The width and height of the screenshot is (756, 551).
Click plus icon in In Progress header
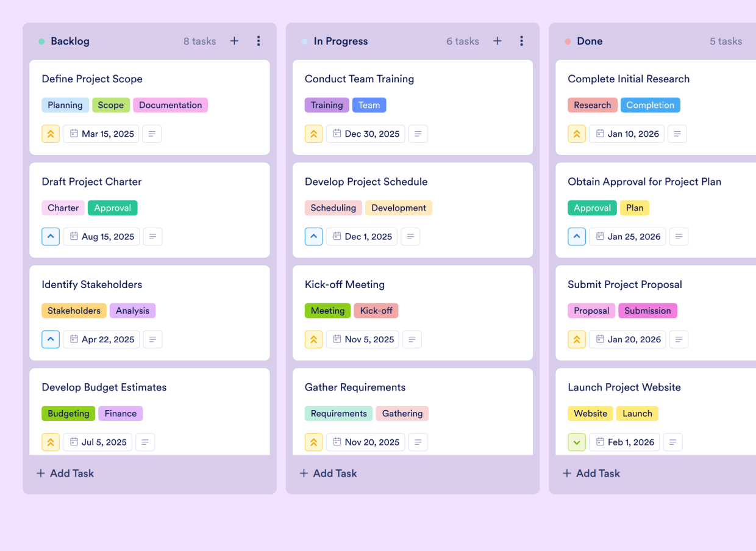coord(497,41)
